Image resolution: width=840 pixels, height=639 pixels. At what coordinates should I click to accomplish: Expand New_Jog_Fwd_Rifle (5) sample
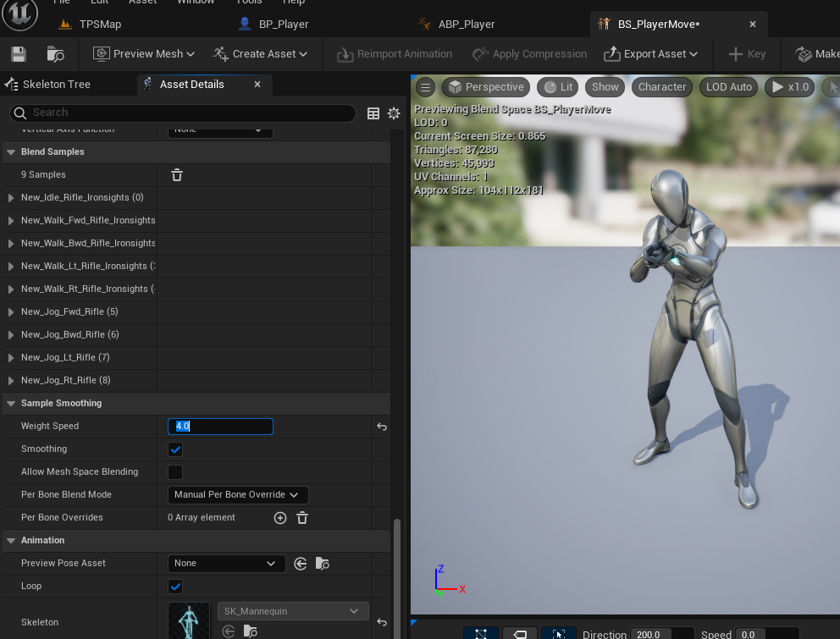[11, 311]
